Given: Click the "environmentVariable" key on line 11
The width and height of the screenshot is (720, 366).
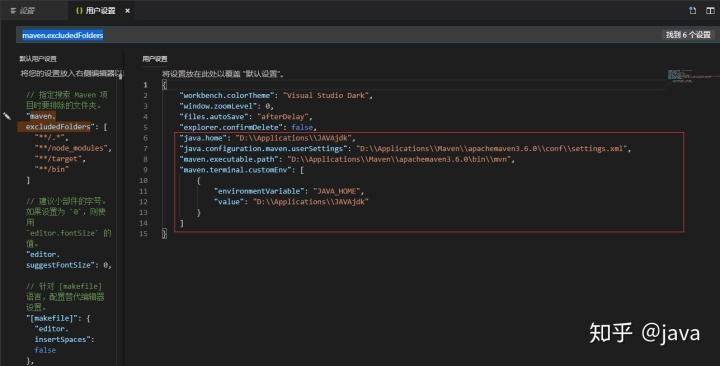Looking at the screenshot, I should 259,191.
